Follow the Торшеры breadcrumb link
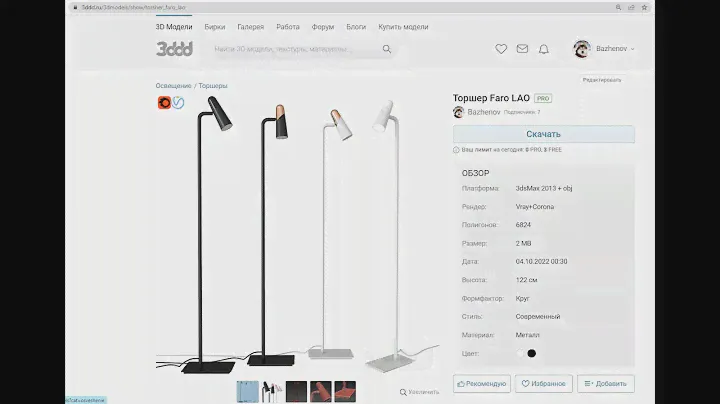720x404 pixels. tap(213, 86)
